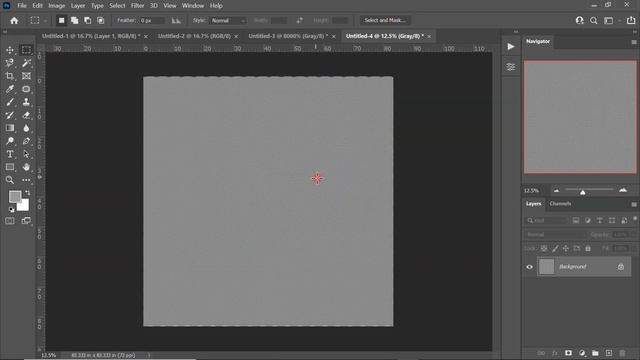
Task: Select the Blur tool
Action: (x=26, y=128)
